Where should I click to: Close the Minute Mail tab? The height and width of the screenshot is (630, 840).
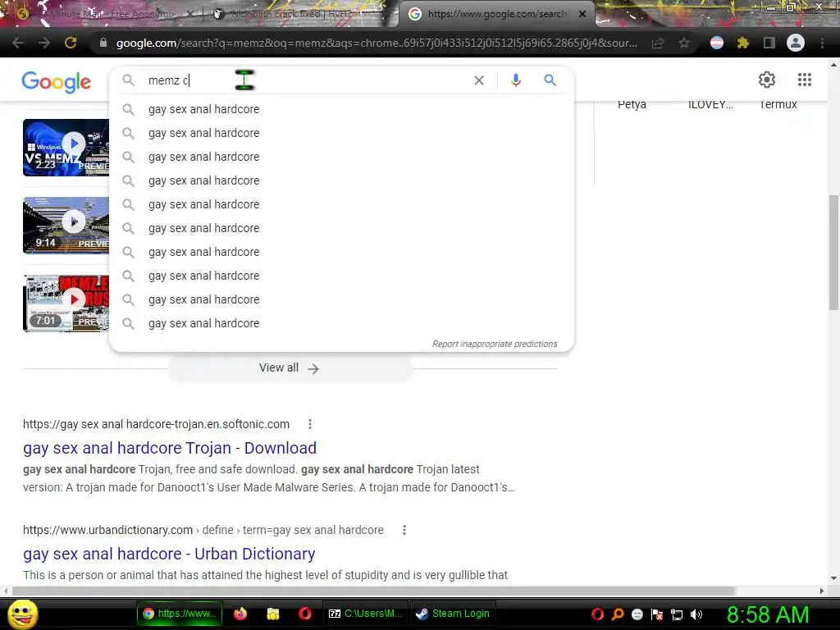point(190,15)
